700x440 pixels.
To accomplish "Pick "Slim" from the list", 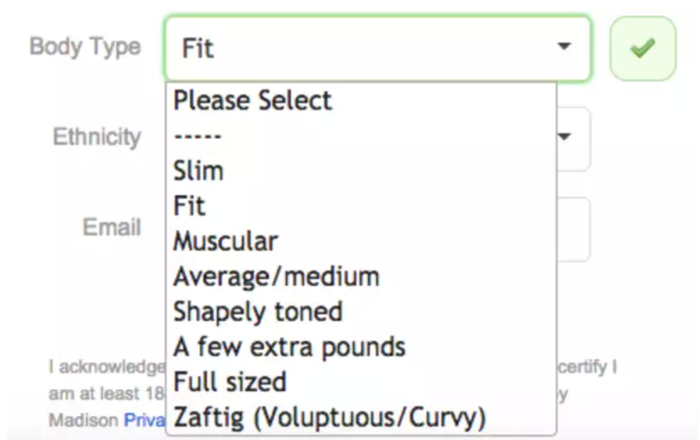I will coord(198,170).
